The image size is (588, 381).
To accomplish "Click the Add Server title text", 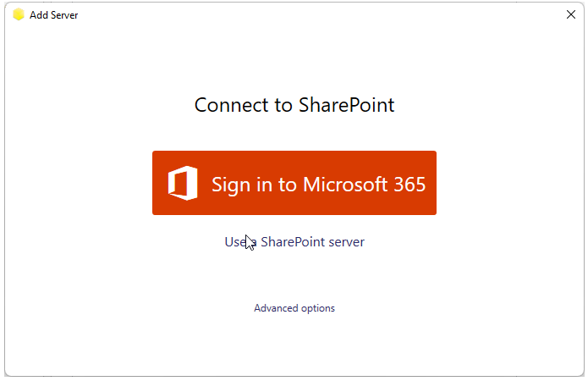I will [53, 15].
